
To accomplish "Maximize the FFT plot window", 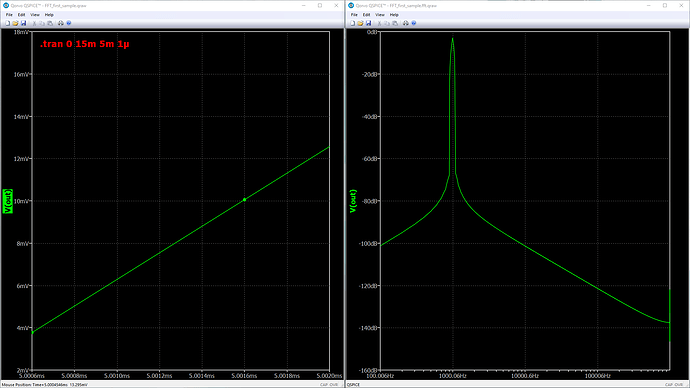I will click(665, 6).
